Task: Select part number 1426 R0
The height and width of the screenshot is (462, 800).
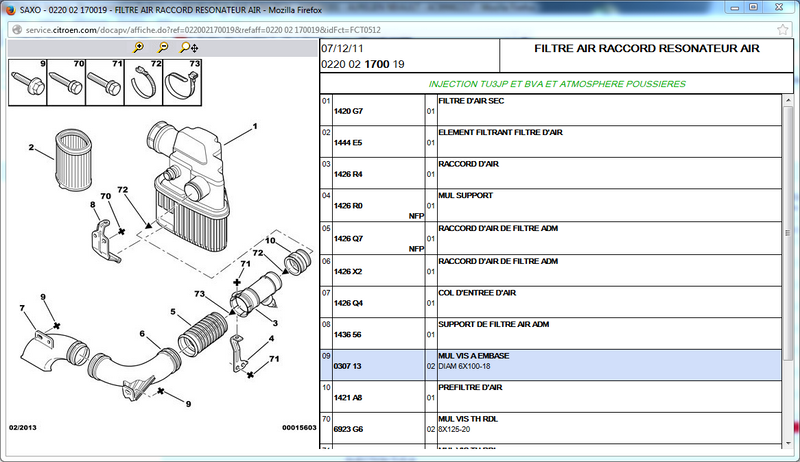Action: click(348, 206)
